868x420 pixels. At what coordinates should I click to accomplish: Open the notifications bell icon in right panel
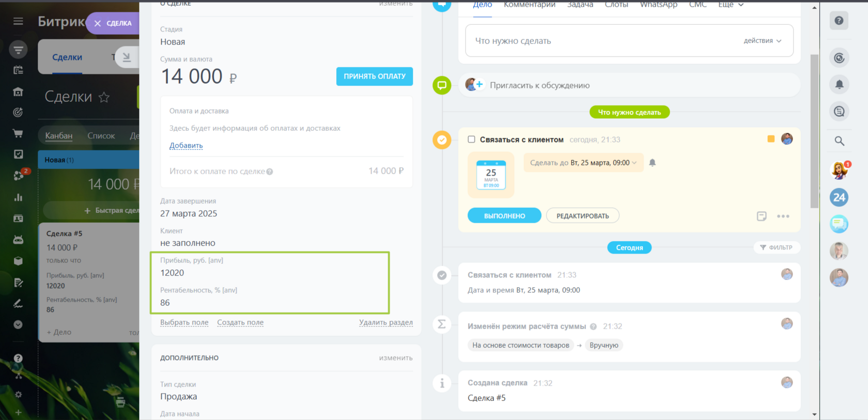click(840, 84)
